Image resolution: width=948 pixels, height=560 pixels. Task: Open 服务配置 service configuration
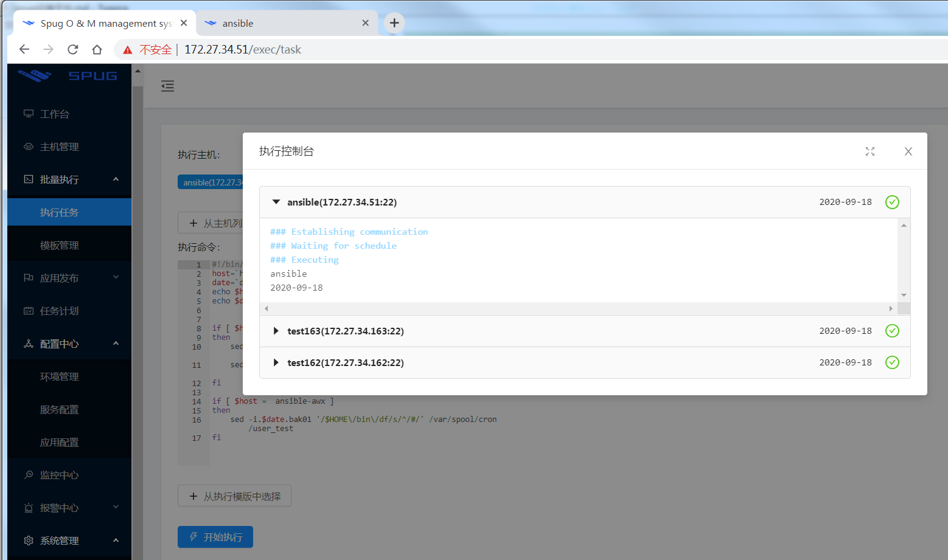pos(69,409)
